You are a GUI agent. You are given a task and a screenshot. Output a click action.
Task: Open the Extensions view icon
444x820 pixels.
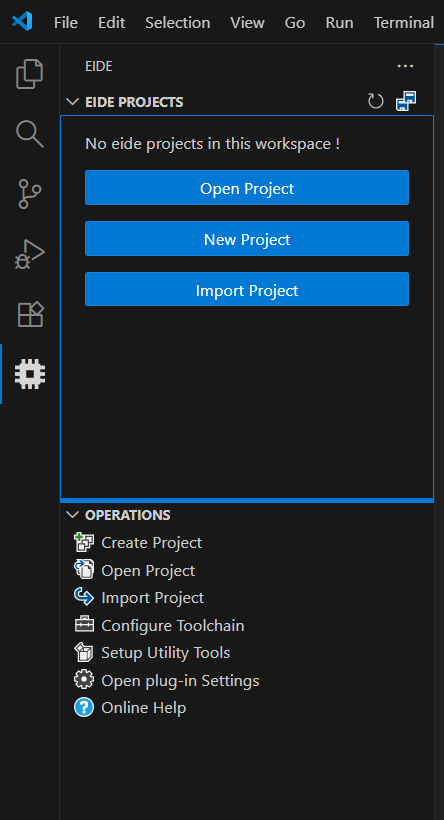(30, 314)
